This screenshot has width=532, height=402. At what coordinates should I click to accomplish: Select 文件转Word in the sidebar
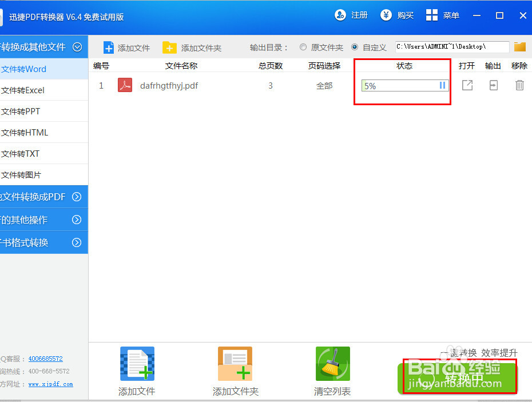[44, 69]
